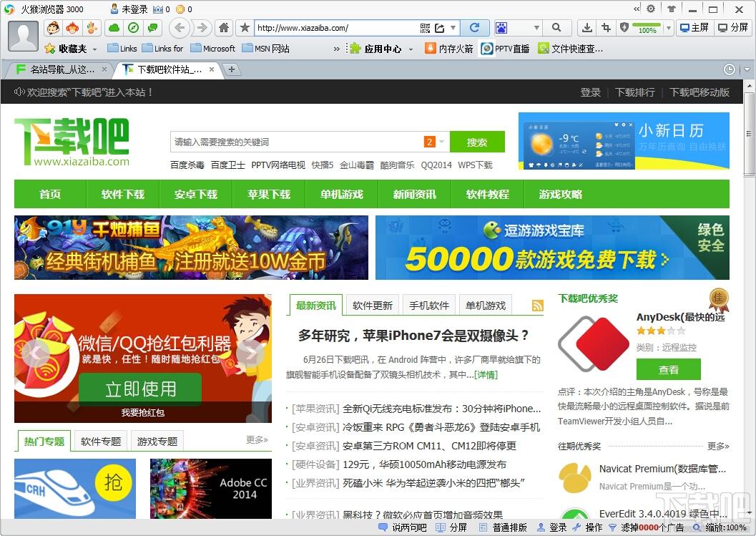Click the 100% green progress indicator
756x536 pixels.
click(647, 28)
